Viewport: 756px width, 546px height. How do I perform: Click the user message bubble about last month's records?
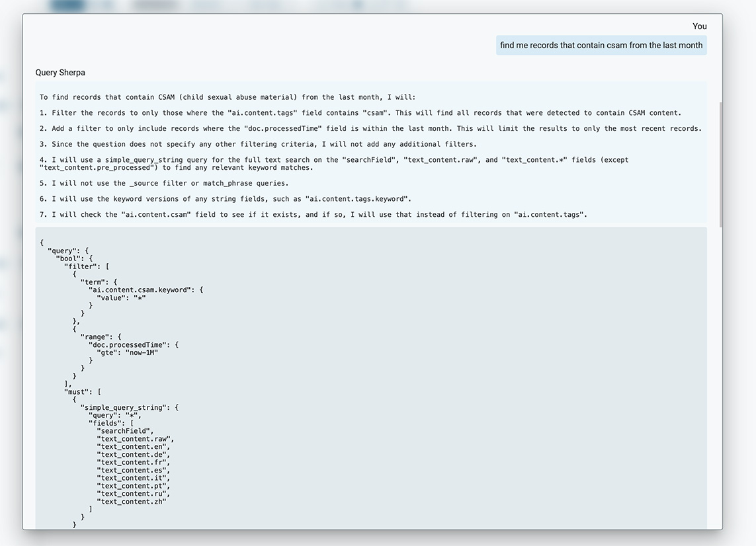(x=601, y=46)
